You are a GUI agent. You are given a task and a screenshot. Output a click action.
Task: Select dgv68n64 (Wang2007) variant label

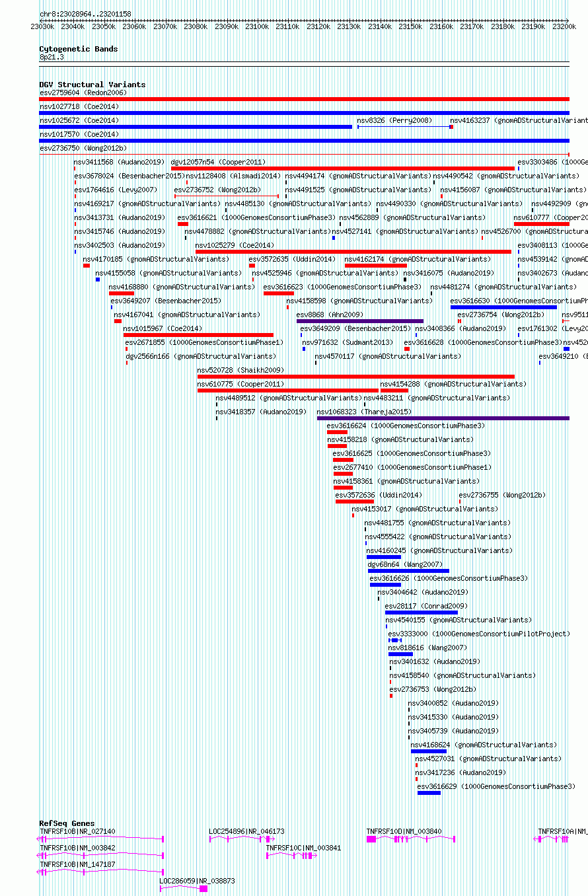click(x=405, y=564)
